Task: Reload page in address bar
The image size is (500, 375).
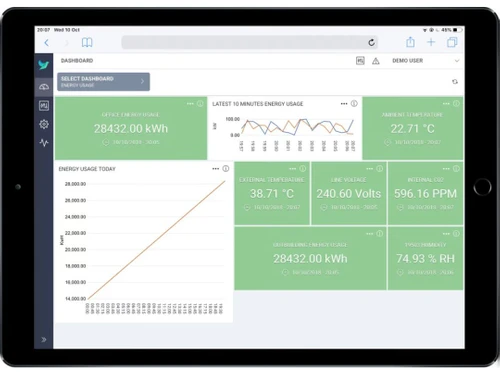Action: click(371, 42)
